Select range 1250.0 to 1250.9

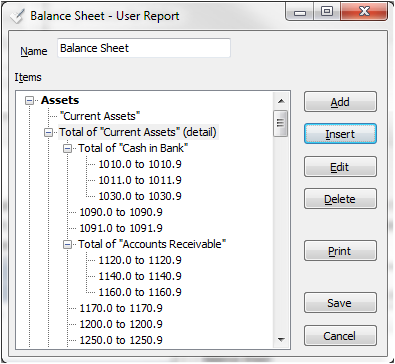point(121,340)
